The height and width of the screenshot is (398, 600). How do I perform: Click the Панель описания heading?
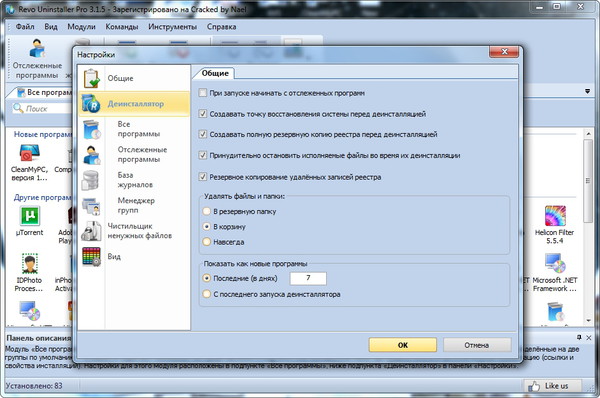(39, 338)
